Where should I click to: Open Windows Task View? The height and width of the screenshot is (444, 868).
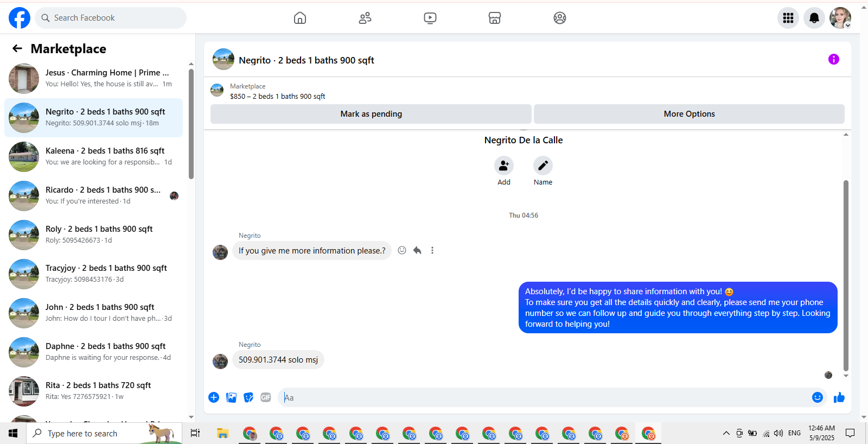tap(195, 433)
